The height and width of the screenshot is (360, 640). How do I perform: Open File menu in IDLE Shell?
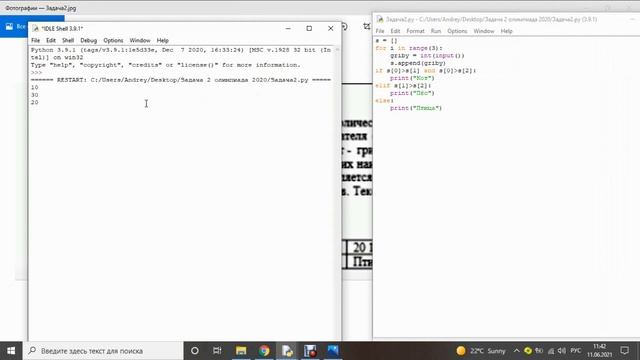[36, 40]
